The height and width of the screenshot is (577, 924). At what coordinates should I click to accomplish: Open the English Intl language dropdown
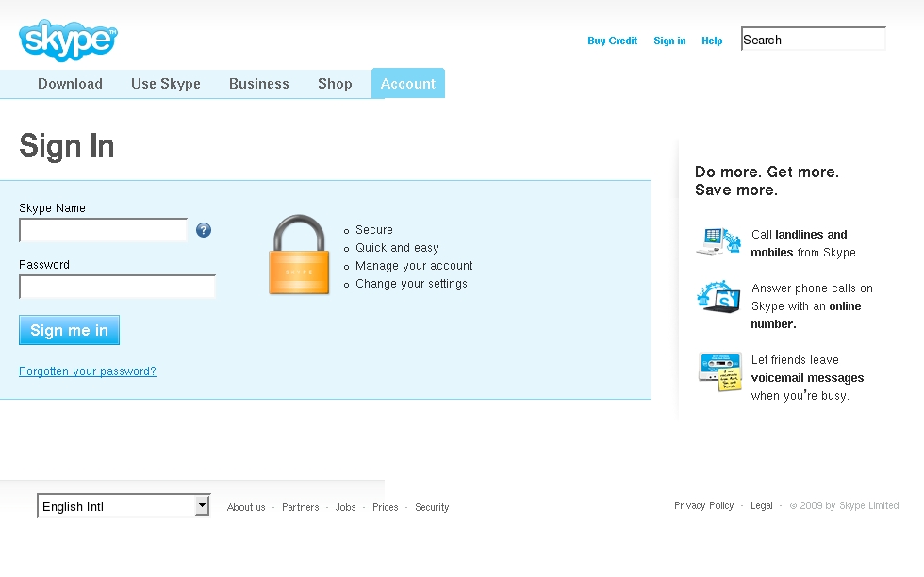click(x=124, y=505)
